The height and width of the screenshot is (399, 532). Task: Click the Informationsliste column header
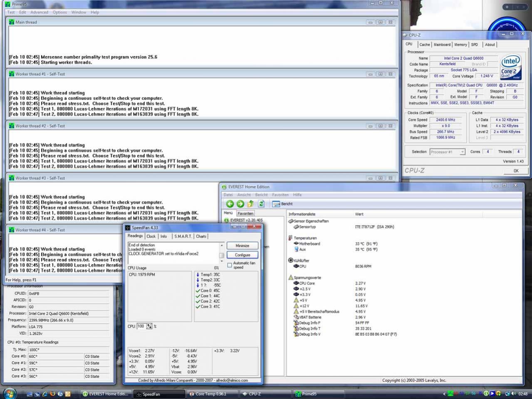pos(320,214)
